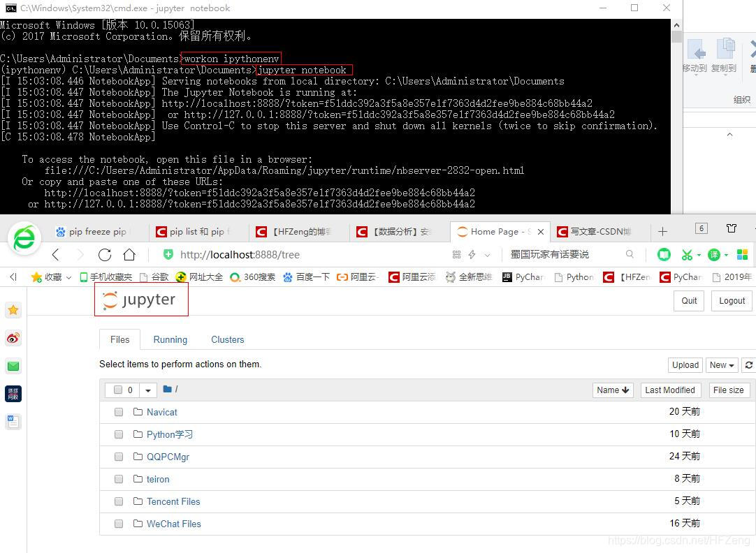The image size is (756, 553).
Task: Click the search magnifier icon
Action: [630, 254]
